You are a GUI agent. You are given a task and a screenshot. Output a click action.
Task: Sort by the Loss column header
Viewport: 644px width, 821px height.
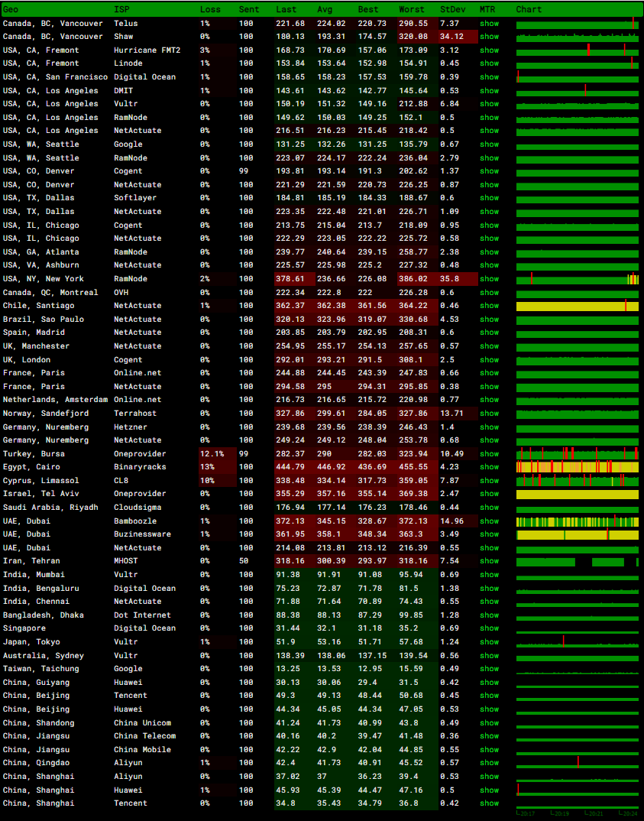pyautogui.click(x=210, y=9)
